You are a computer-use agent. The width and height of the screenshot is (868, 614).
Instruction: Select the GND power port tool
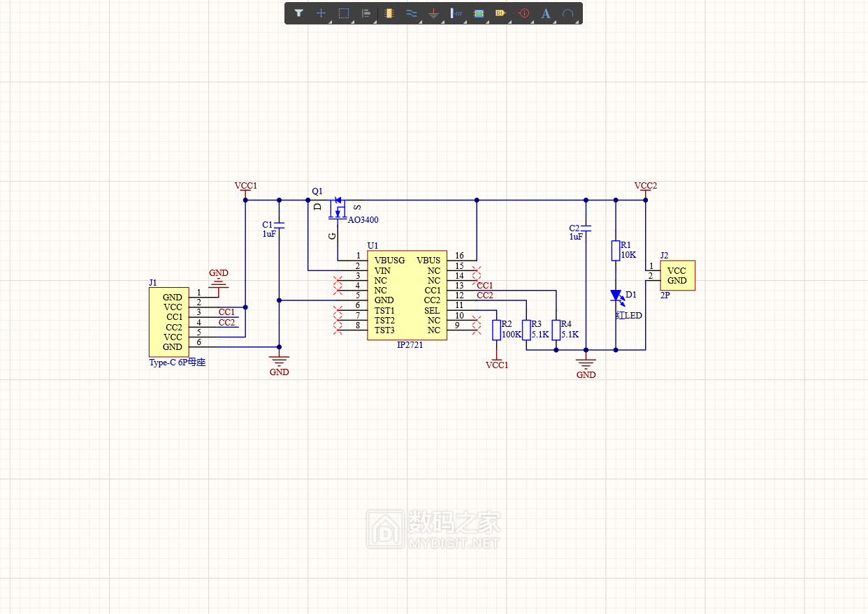click(433, 13)
